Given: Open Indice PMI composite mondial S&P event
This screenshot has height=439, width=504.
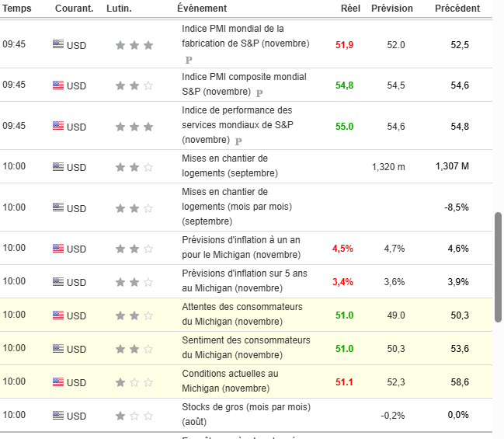Looking at the screenshot, I should pos(244,77).
